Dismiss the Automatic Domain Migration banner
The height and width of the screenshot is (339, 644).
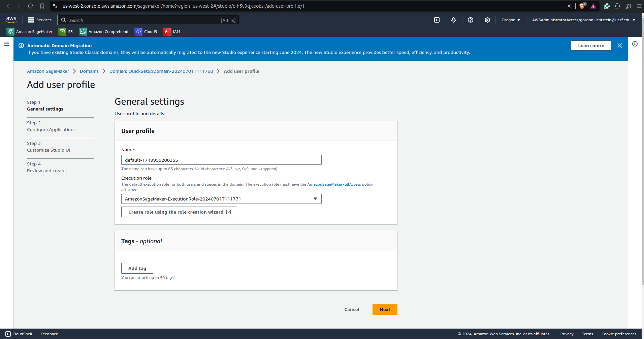[620, 45]
